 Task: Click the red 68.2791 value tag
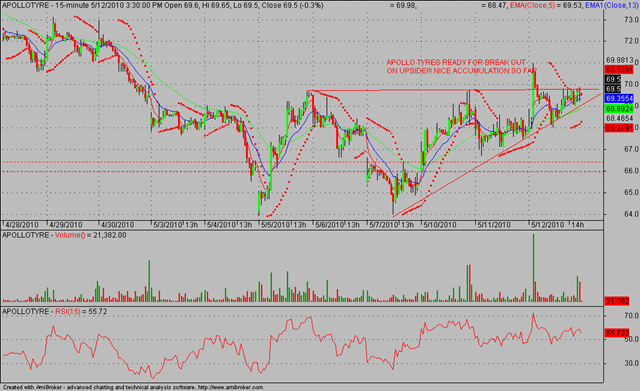click(619, 128)
